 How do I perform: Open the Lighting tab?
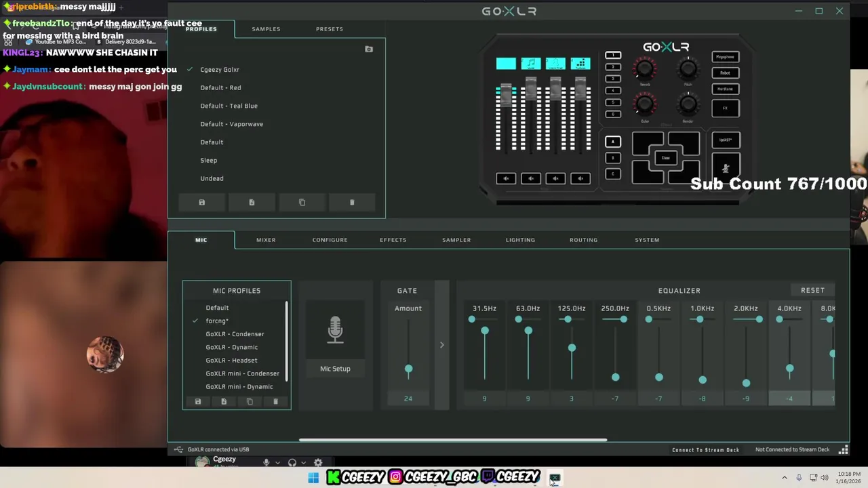520,240
